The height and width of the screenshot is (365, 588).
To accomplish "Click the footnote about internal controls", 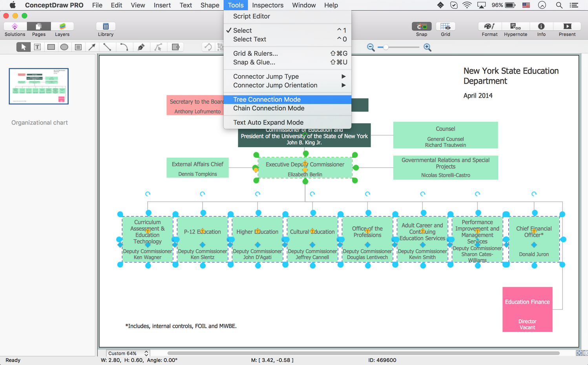I will point(181,326).
